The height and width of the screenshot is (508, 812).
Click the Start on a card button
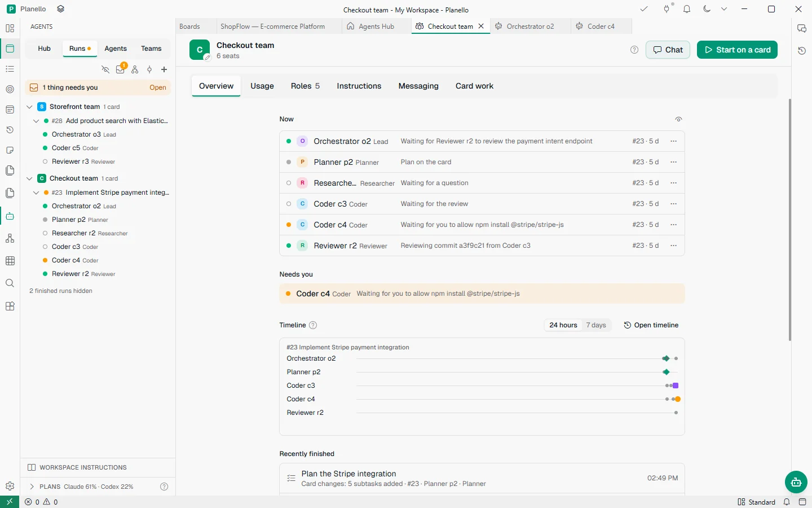point(738,50)
